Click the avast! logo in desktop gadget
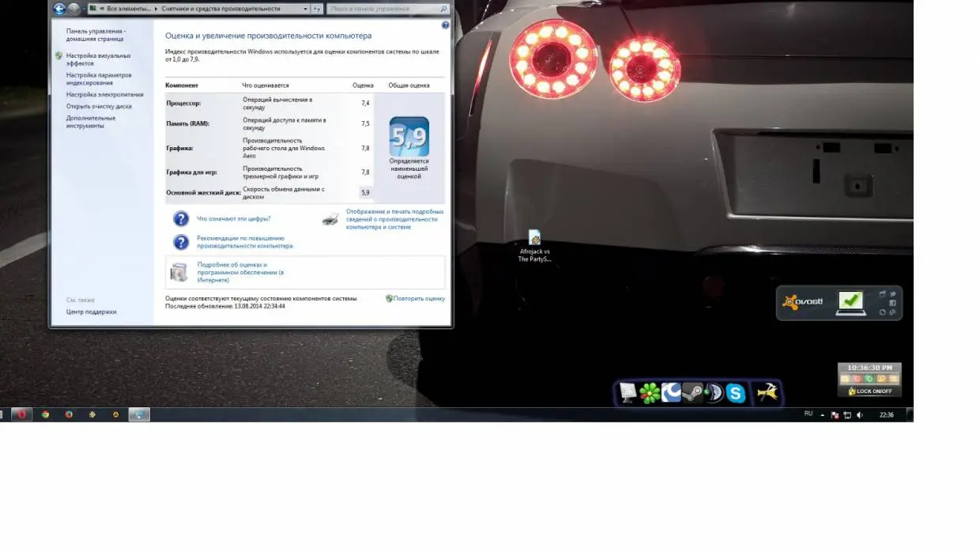Screen dimensions: 980x552 tap(803, 301)
